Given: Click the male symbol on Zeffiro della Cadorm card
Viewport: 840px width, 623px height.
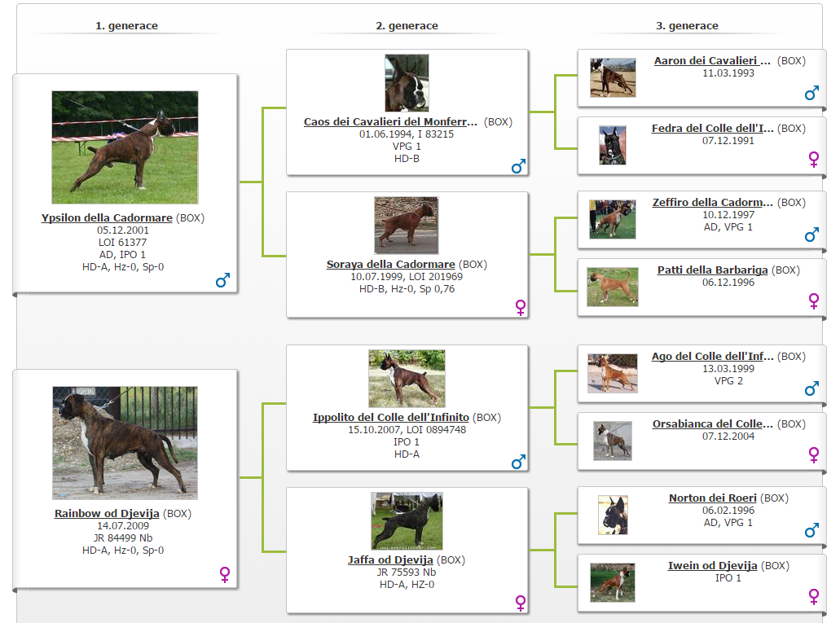Looking at the screenshot, I should tap(811, 234).
